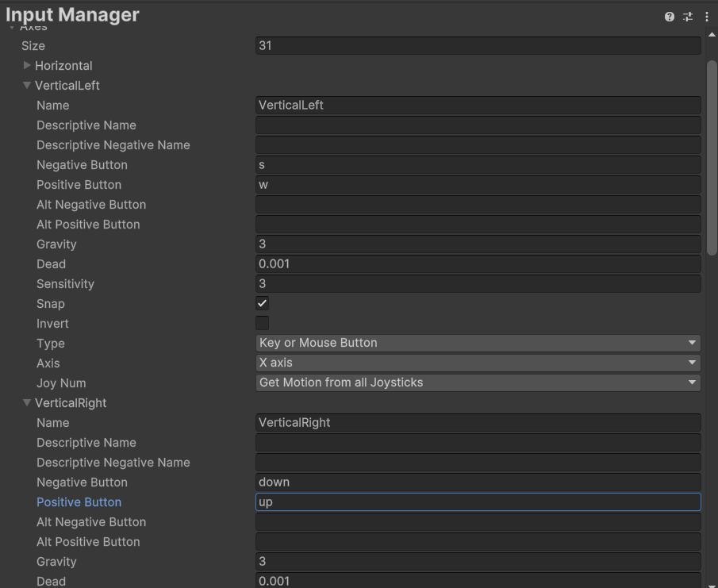Click the Positive Button field containing up
718x588 pixels.
tap(478, 502)
